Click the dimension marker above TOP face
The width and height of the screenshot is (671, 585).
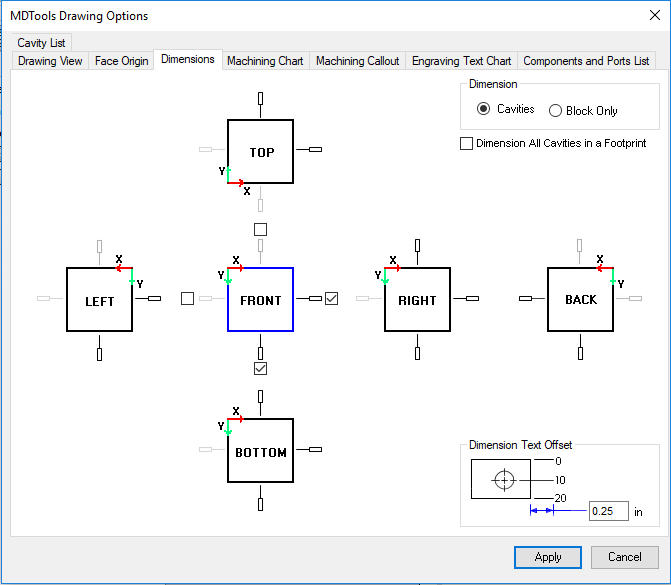(x=260, y=98)
